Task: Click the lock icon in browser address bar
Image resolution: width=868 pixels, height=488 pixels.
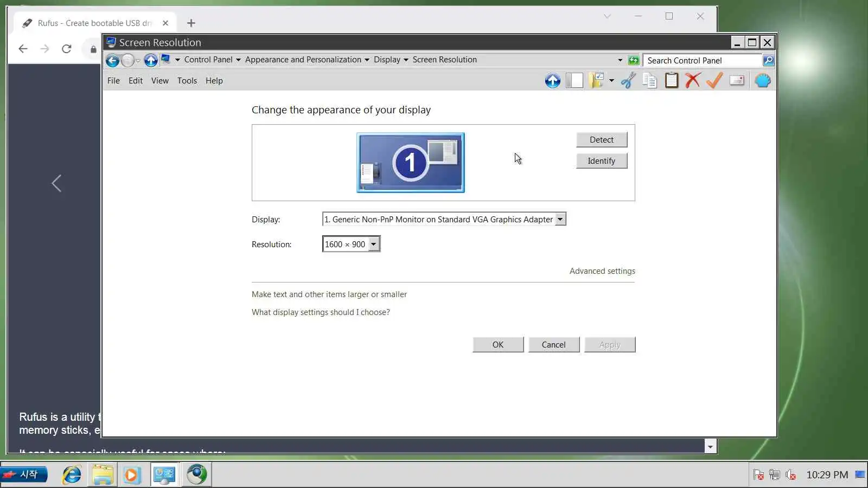Action: [93, 49]
